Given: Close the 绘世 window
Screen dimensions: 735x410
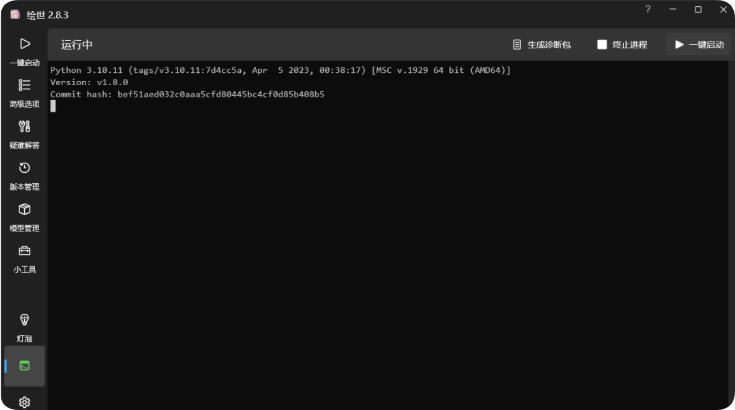Looking at the screenshot, I should click(x=723, y=9).
